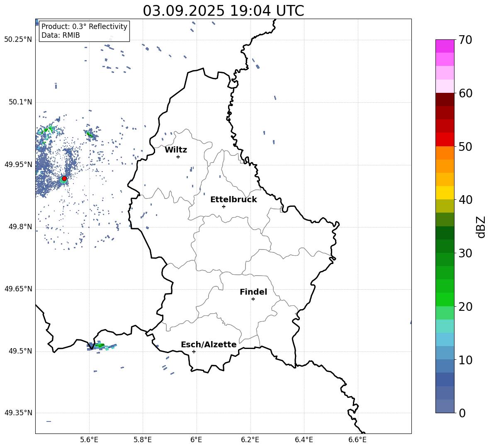
Task: Click the 6°E longitude label
Action: click(196, 440)
